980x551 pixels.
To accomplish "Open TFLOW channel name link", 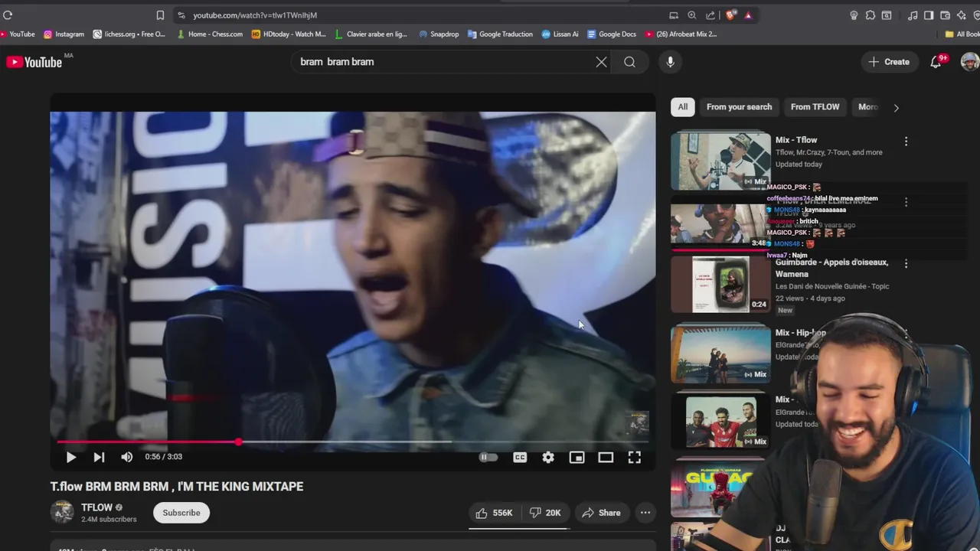I will [96, 507].
